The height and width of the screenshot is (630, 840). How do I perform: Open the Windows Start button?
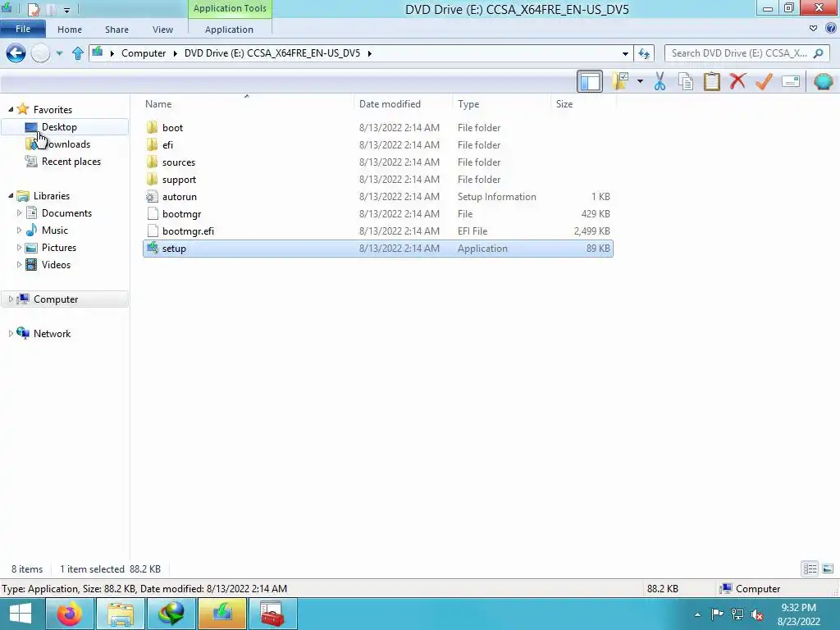(21, 614)
